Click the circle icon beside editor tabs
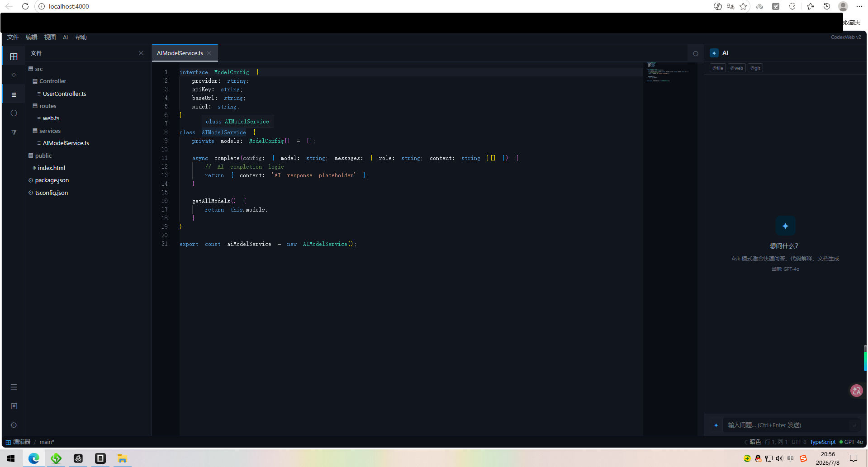This screenshot has width=868, height=467. (696, 53)
